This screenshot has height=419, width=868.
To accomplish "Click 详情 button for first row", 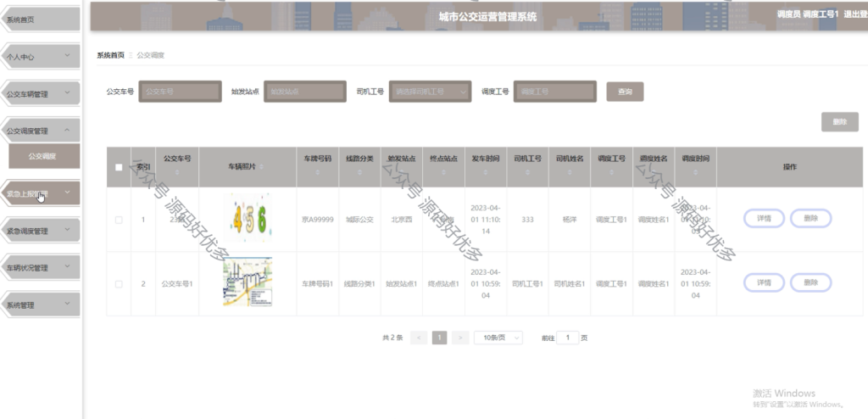I will 764,218.
